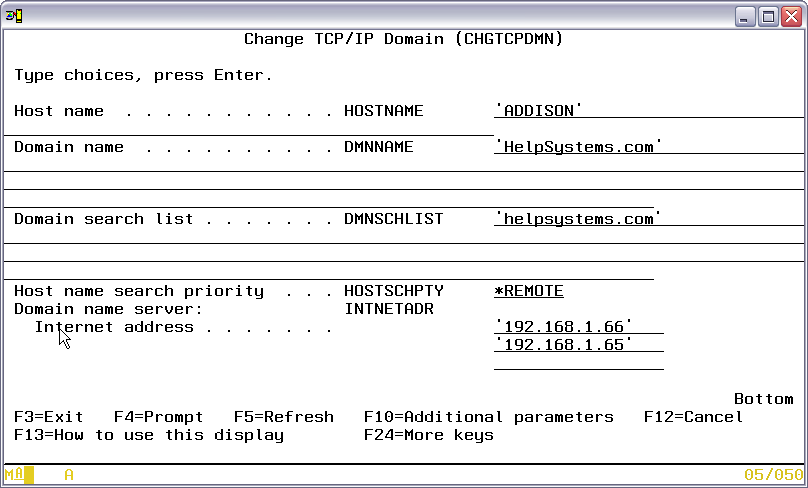
Task: Click the F4=Prompt function key label
Action: point(158,417)
